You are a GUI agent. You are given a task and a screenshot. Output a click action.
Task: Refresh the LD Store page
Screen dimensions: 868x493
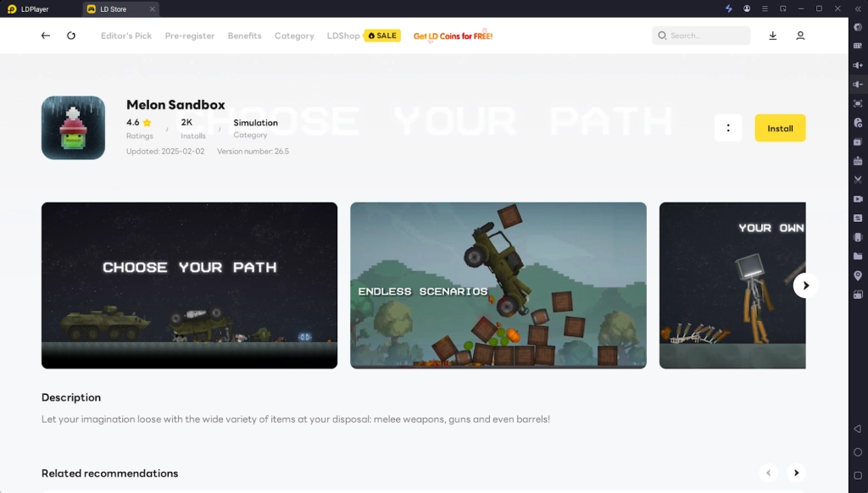pos(71,36)
